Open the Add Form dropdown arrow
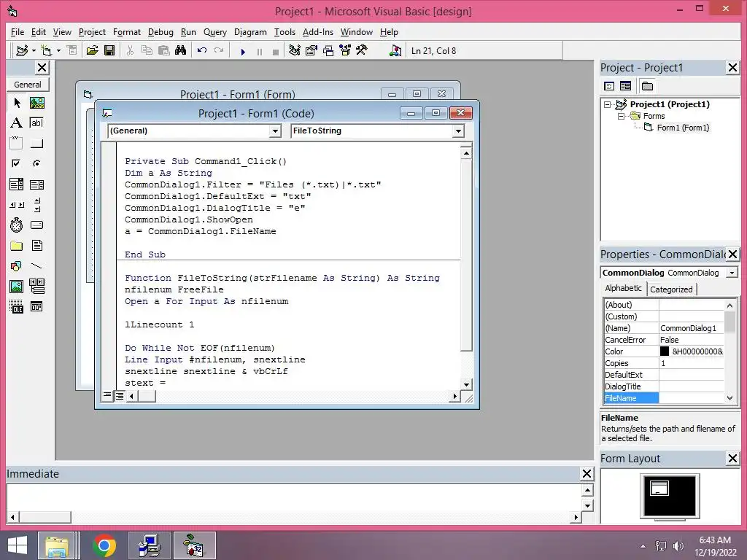Screen dimensions: 747x560 coord(58,50)
